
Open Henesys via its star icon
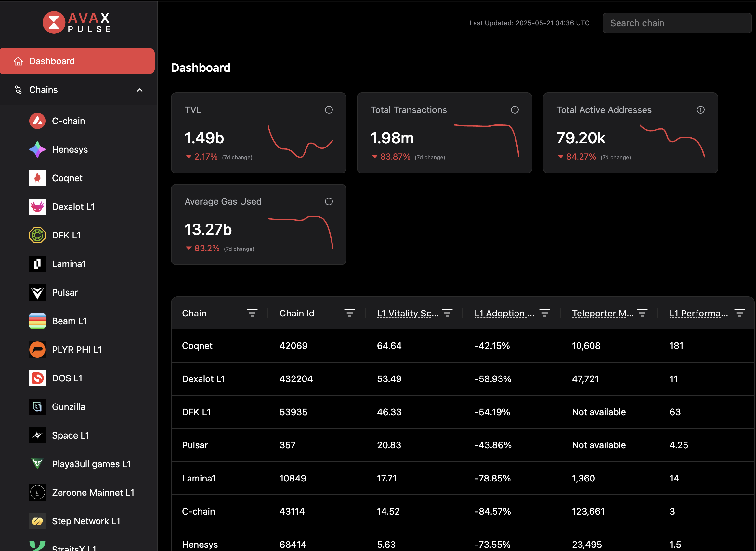[37, 149]
